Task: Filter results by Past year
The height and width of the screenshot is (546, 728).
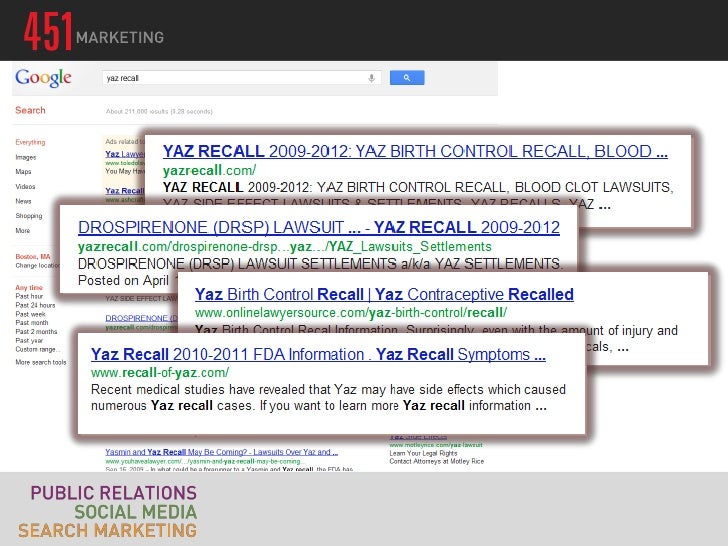Action: click(29, 340)
